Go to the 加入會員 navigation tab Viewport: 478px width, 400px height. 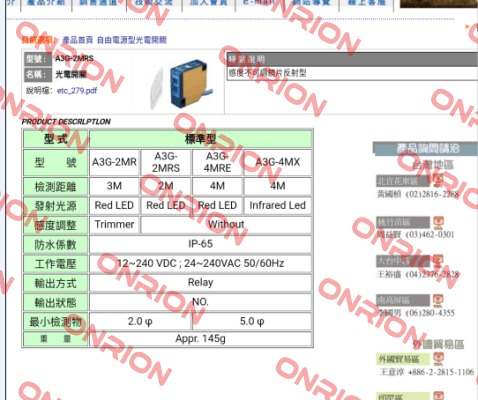pos(209,3)
